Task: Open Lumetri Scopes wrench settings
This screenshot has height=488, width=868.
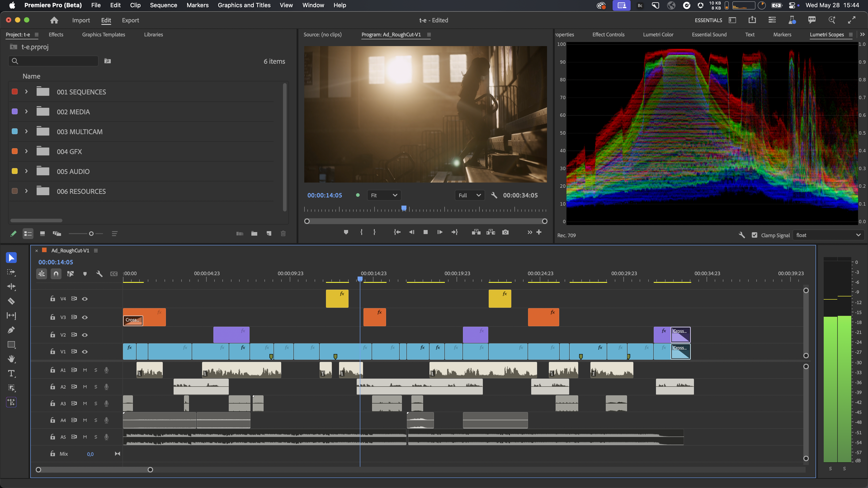Action: tap(742, 235)
